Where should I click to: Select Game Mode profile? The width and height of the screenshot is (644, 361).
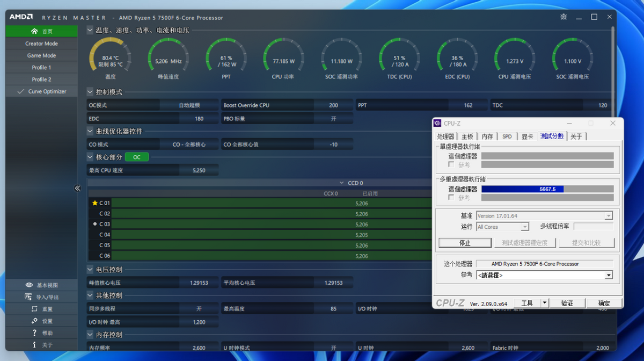pos(41,55)
